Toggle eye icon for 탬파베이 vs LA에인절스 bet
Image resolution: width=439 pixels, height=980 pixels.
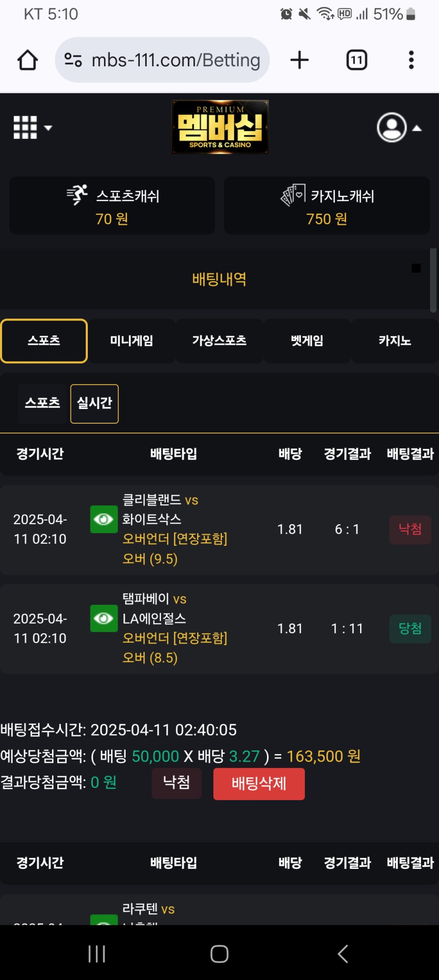pyautogui.click(x=104, y=618)
